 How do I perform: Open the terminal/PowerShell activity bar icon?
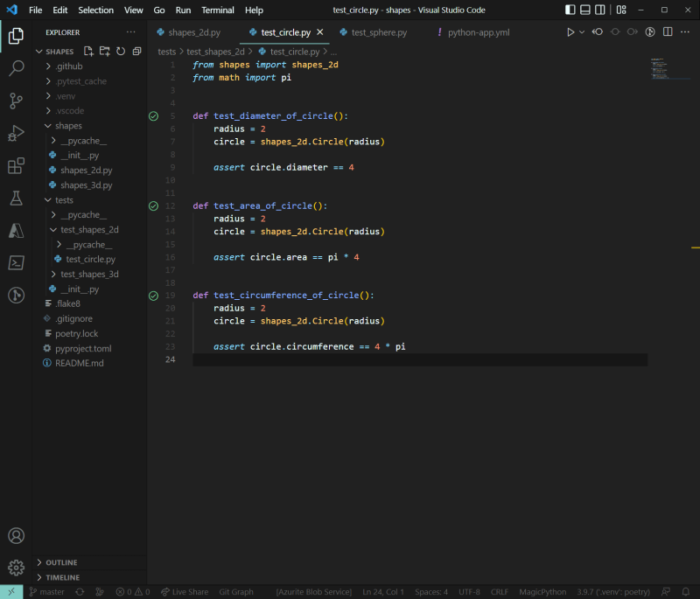pos(16,262)
